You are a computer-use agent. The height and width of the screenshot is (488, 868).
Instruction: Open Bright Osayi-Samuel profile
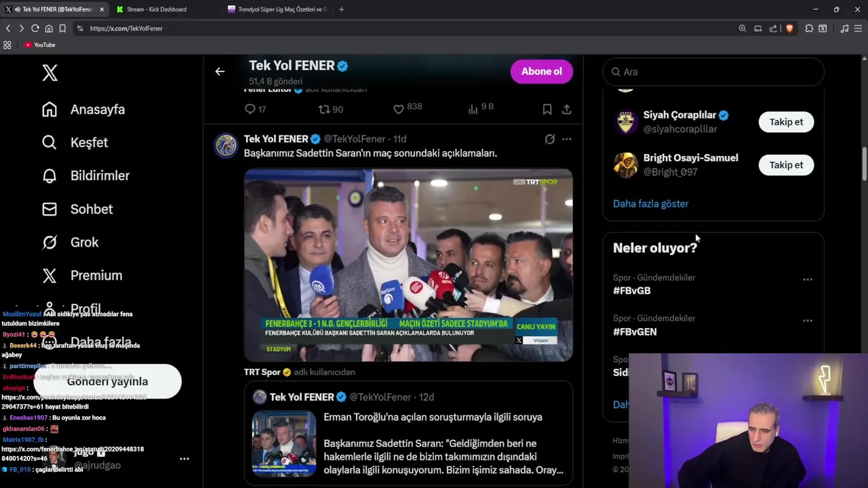tap(690, 158)
